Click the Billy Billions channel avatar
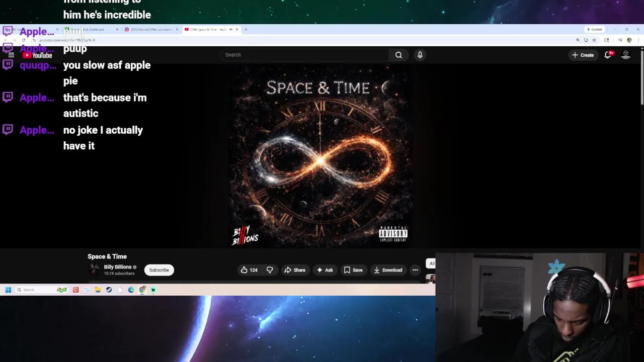 click(x=94, y=270)
